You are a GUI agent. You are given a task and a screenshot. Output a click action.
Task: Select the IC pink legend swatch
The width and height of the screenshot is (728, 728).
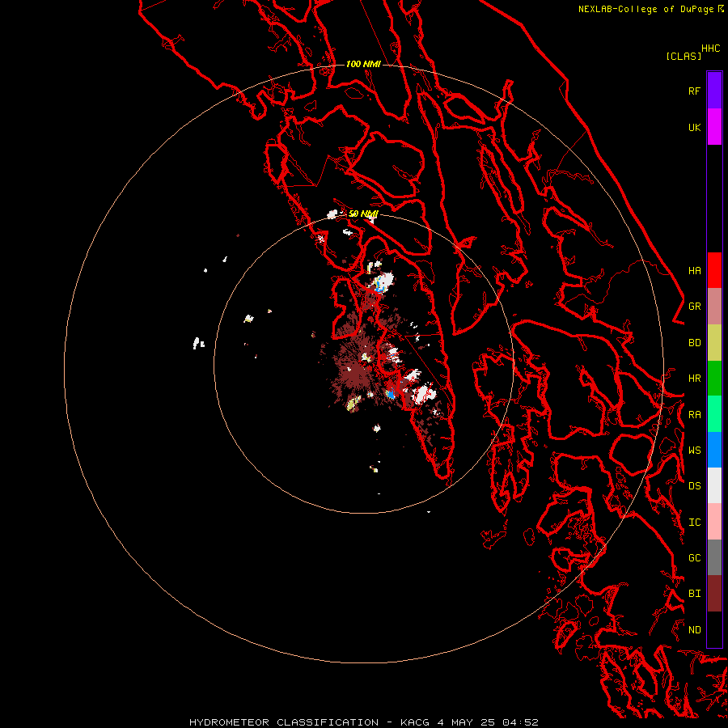714,522
